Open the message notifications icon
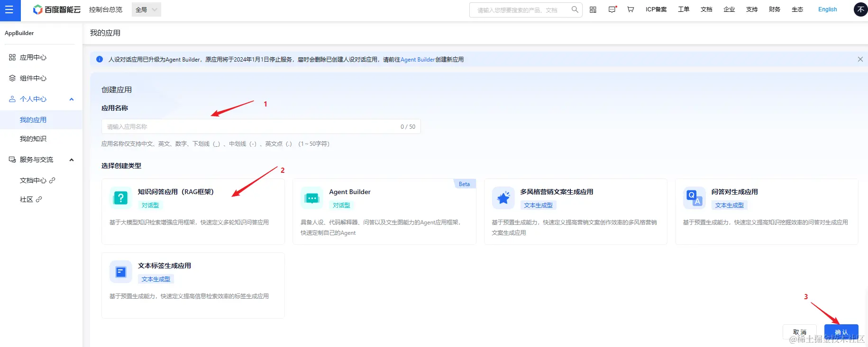 (x=612, y=9)
